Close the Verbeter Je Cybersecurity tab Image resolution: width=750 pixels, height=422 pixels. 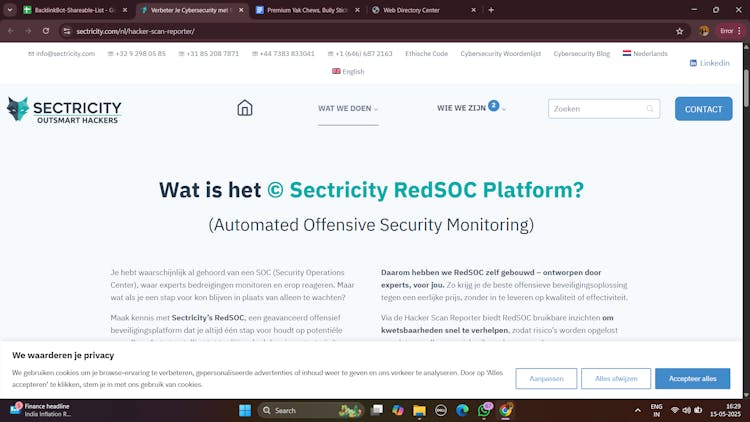click(x=241, y=10)
